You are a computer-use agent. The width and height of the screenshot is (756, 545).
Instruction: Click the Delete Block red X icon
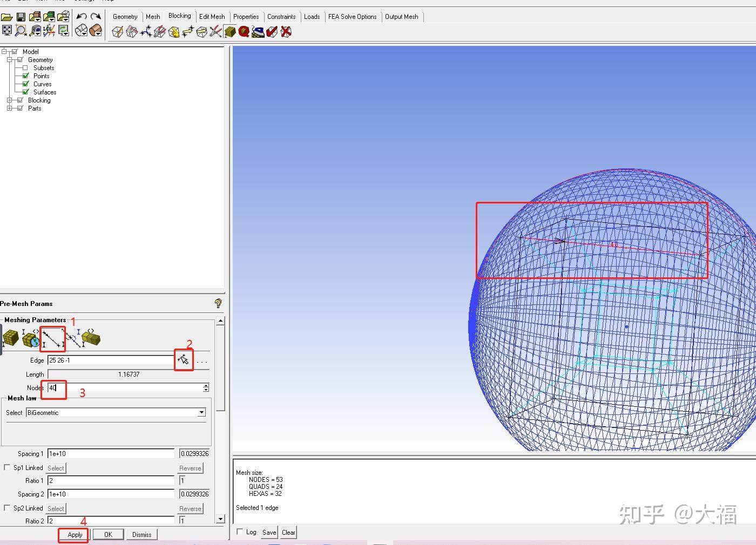pyautogui.click(x=286, y=32)
